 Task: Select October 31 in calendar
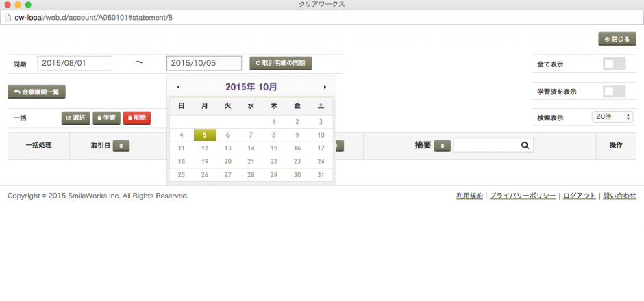321,175
